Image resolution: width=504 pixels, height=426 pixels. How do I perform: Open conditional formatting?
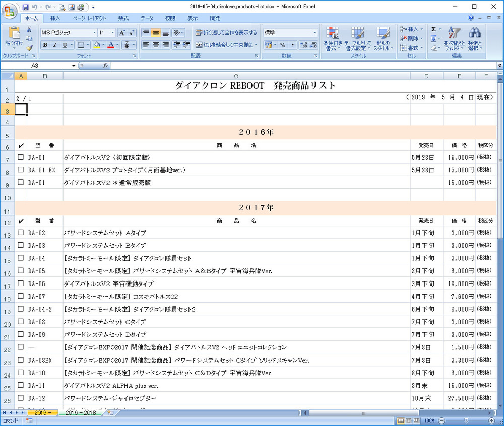pos(332,39)
